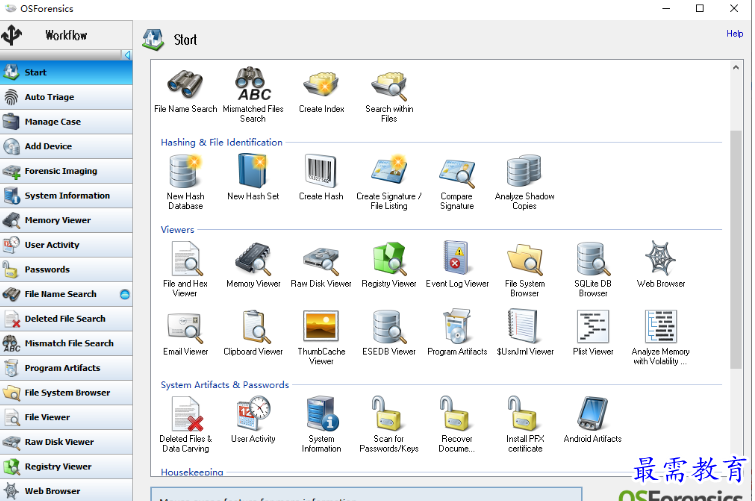Image resolution: width=755 pixels, height=501 pixels.
Task: Open Web Browser from the sidebar
Action: point(66,490)
